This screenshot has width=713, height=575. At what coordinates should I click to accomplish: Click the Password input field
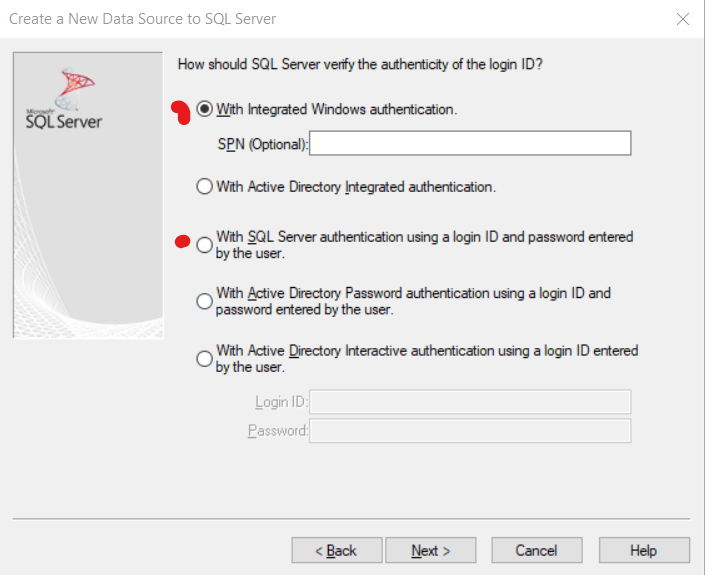click(x=470, y=431)
